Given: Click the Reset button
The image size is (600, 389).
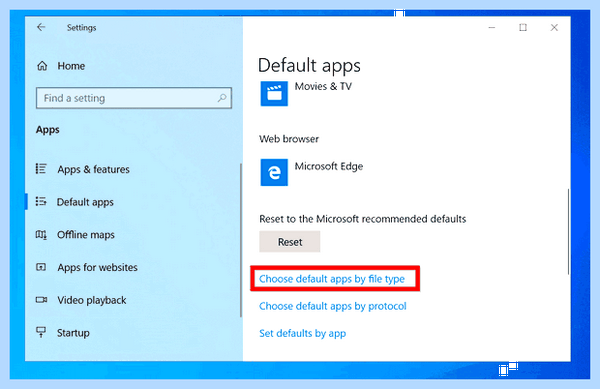Looking at the screenshot, I should click(290, 242).
